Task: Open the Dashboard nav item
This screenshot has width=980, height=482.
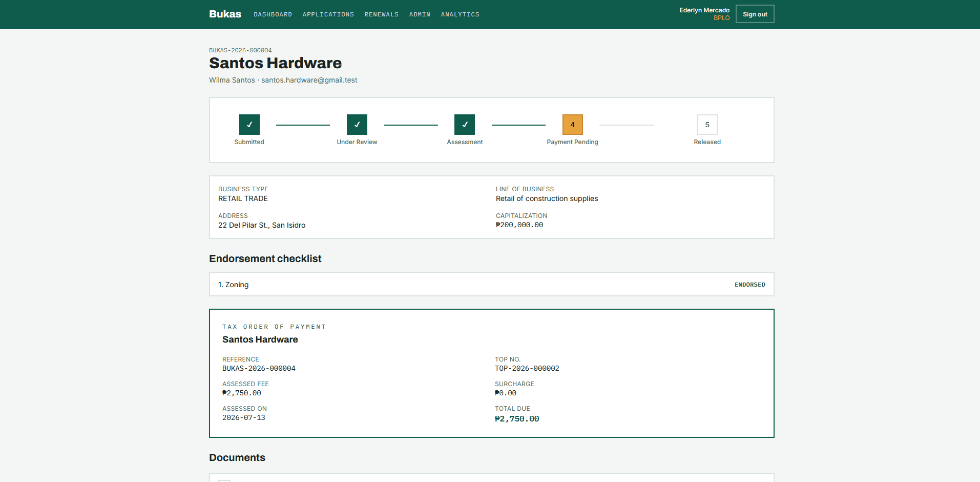Action: click(x=273, y=14)
